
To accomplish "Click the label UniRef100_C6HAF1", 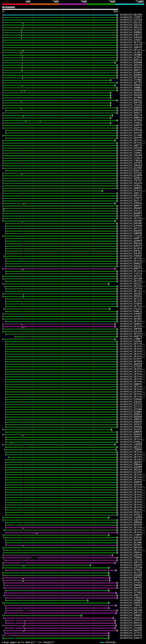I will [131, 153].
